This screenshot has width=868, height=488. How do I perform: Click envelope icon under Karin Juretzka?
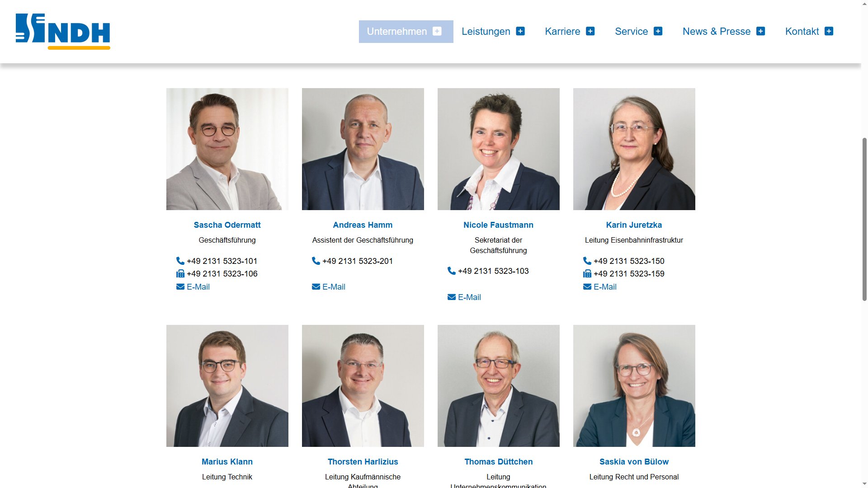[587, 286]
